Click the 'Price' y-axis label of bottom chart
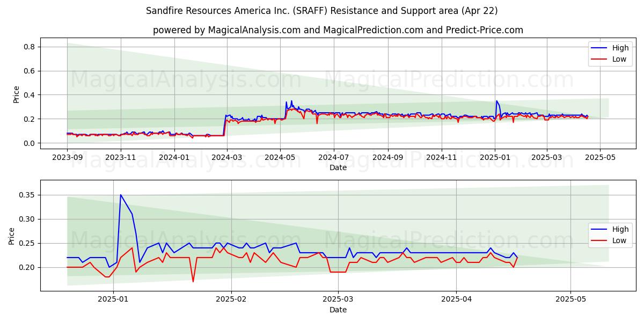The image size is (644, 322). [x=12, y=236]
